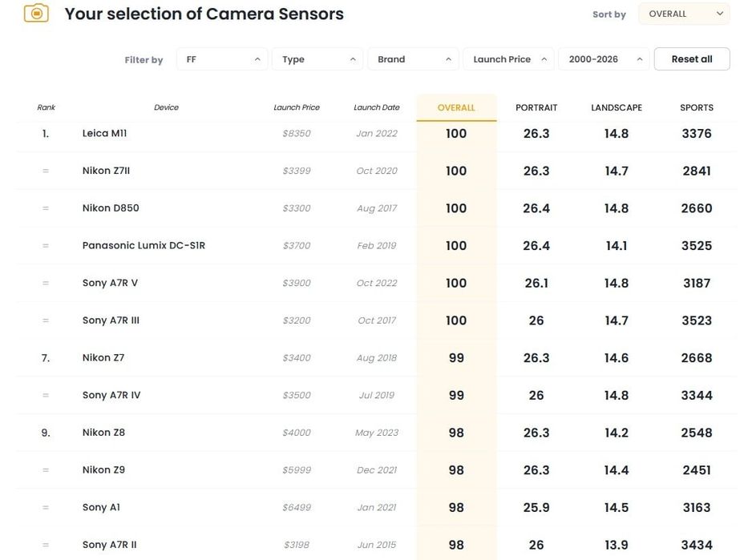The image size is (752, 560).
Task: Open the Nikon Z9 device entry
Action: [103, 469]
